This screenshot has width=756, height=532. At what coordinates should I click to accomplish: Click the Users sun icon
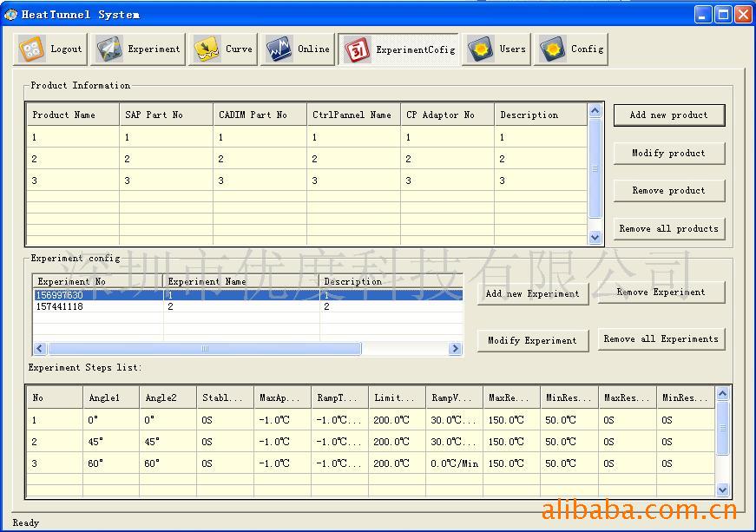click(x=481, y=49)
